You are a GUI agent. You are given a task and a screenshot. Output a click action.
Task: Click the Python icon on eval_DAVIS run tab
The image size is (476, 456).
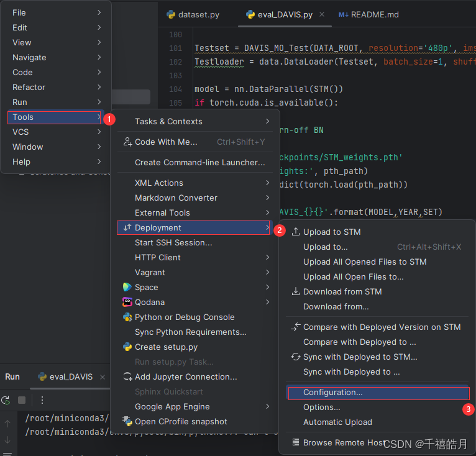click(x=42, y=376)
